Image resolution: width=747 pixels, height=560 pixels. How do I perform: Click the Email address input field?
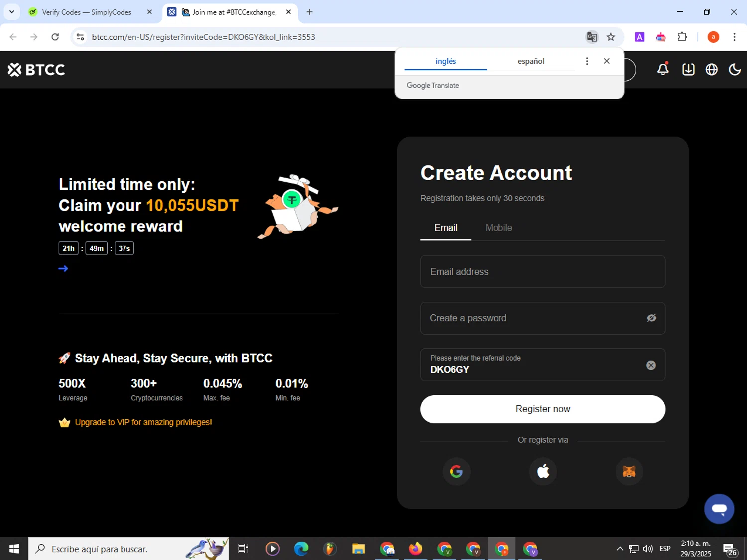(543, 272)
